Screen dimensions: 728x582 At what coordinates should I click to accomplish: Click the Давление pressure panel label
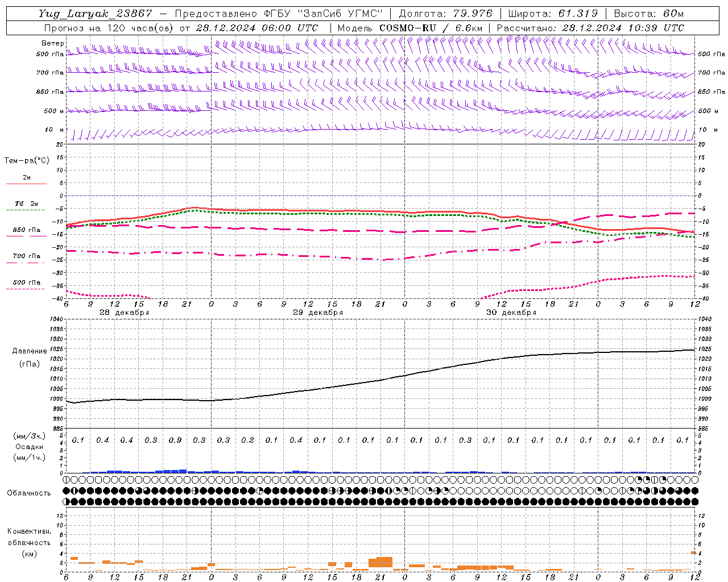point(30,351)
